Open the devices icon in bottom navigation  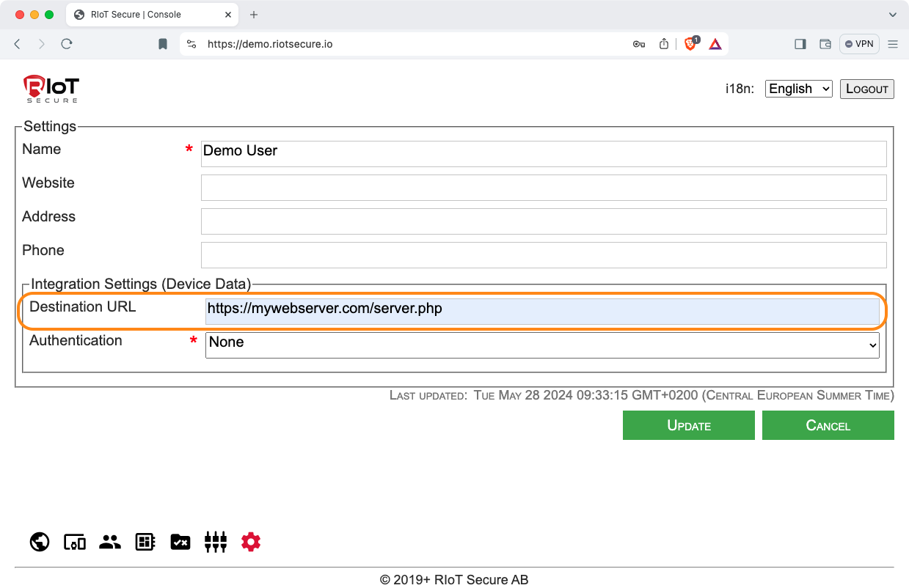tap(75, 542)
